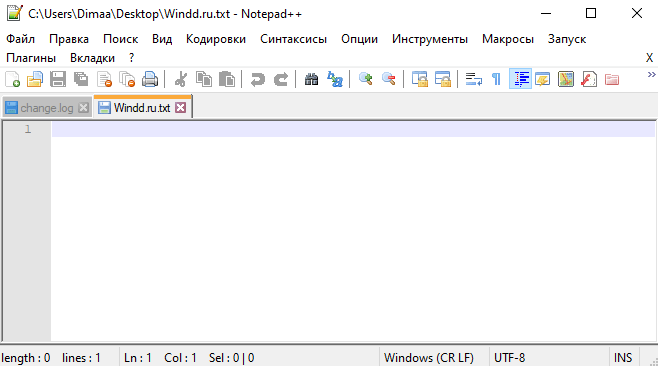Open the Файл menu
The height and width of the screenshot is (366, 658).
click(21, 39)
